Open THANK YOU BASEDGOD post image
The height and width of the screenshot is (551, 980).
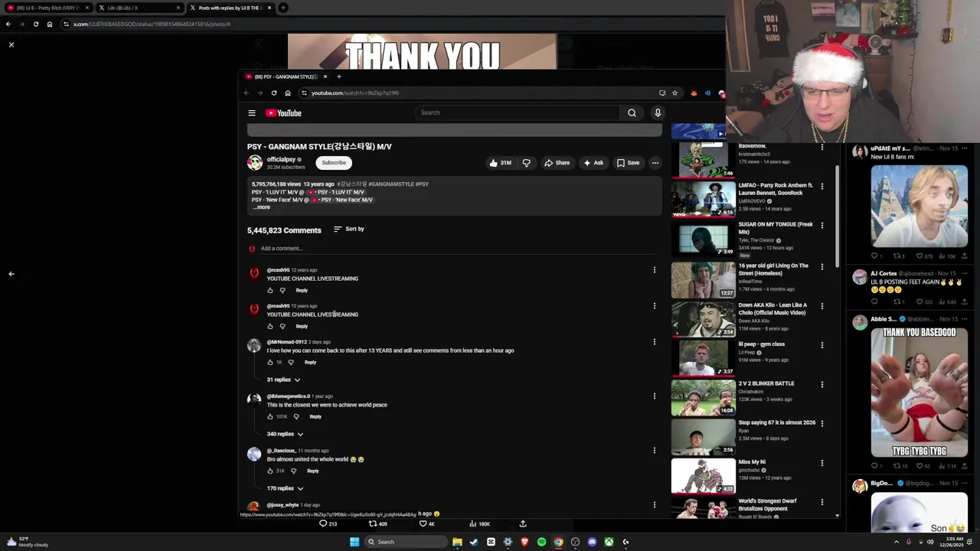(x=919, y=393)
